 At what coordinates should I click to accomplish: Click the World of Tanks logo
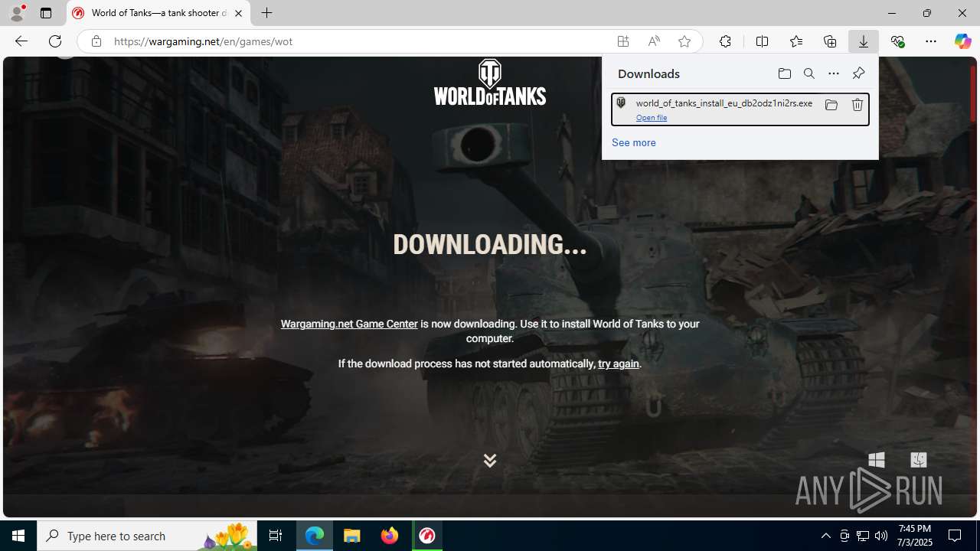coord(490,82)
